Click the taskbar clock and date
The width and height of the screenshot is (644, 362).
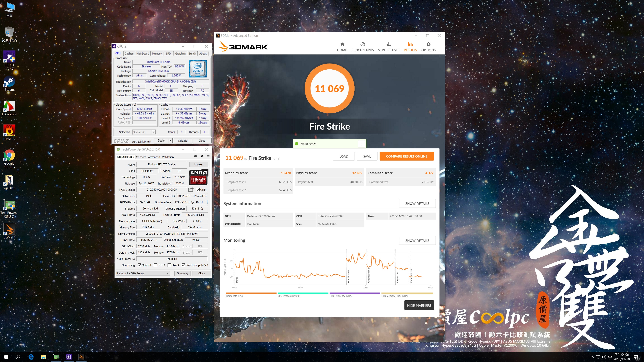[622, 357]
